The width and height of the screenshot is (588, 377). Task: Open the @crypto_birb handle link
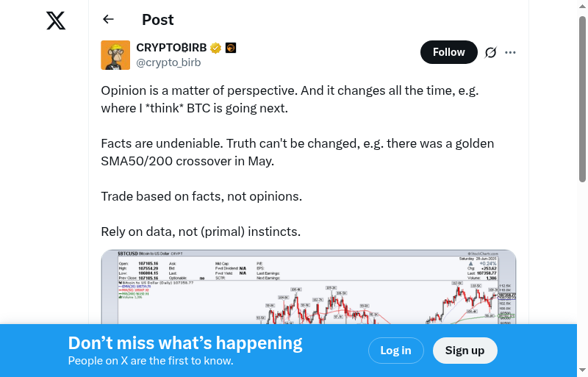(x=168, y=62)
